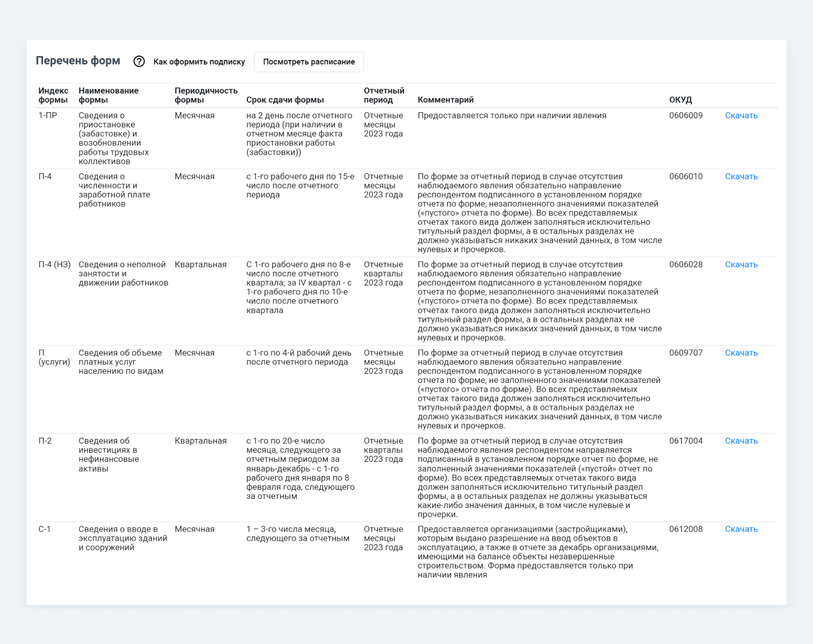Click the "Срок сдачи формы" column header
Image resolution: width=813 pixels, height=644 pixels.
(x=285, y=100)
